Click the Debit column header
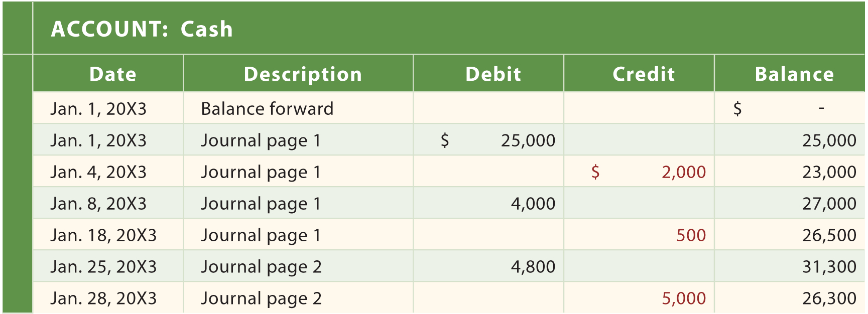Image resolution: width=868 pixels, height=314 pixels. [493, 74]
